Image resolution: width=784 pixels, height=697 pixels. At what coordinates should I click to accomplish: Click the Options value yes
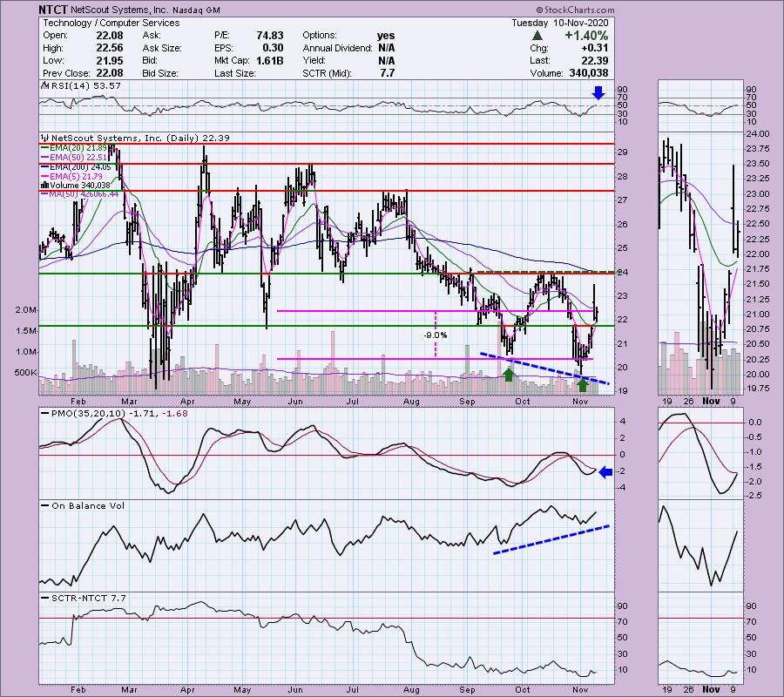pyautogui.click(x=386, y=36)
